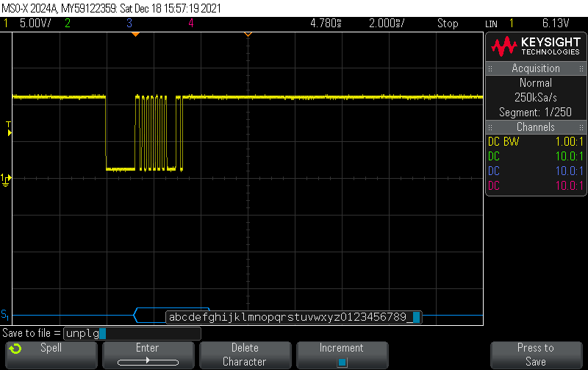Click the Enter softkey
This screenshot has width=588, height=370.
(x=148, y=355)
